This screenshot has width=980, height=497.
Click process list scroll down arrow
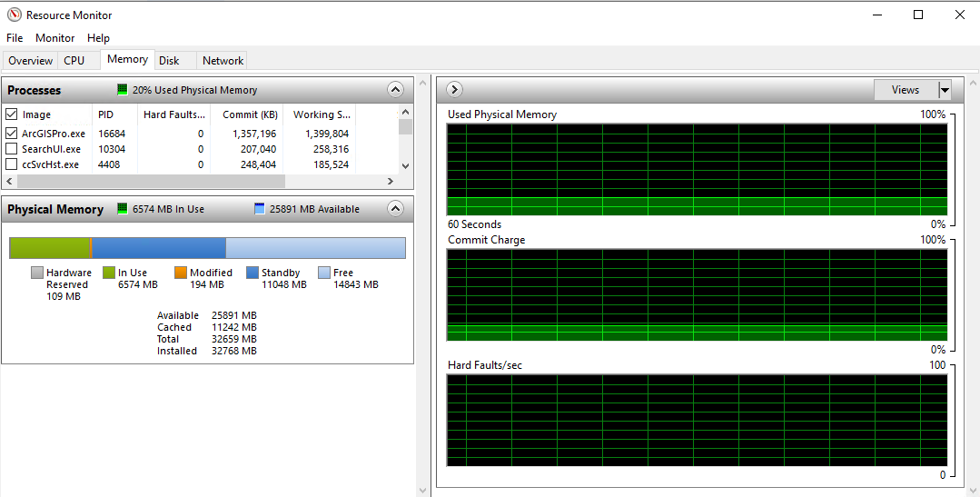click(406, 166)
